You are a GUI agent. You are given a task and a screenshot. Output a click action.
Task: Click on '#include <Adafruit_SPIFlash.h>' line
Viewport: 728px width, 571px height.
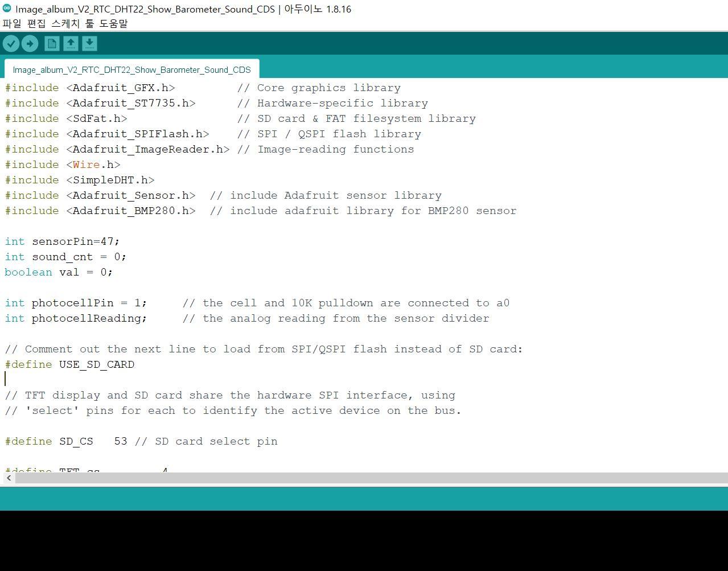pyautogui.click(x=107, y=134)
